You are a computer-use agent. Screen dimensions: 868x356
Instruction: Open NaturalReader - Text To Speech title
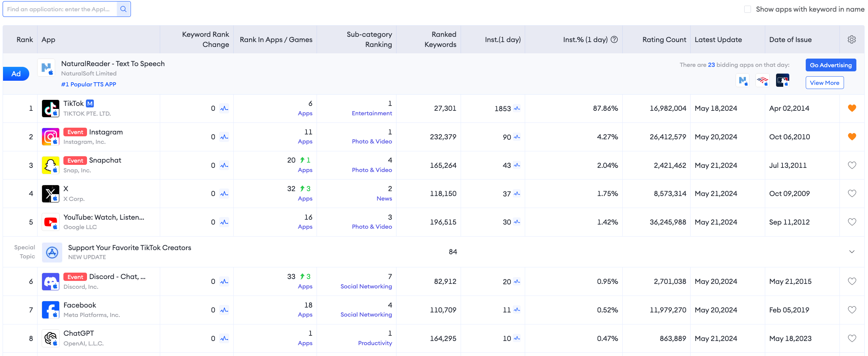pyautogui.click(x=113, y=63)
